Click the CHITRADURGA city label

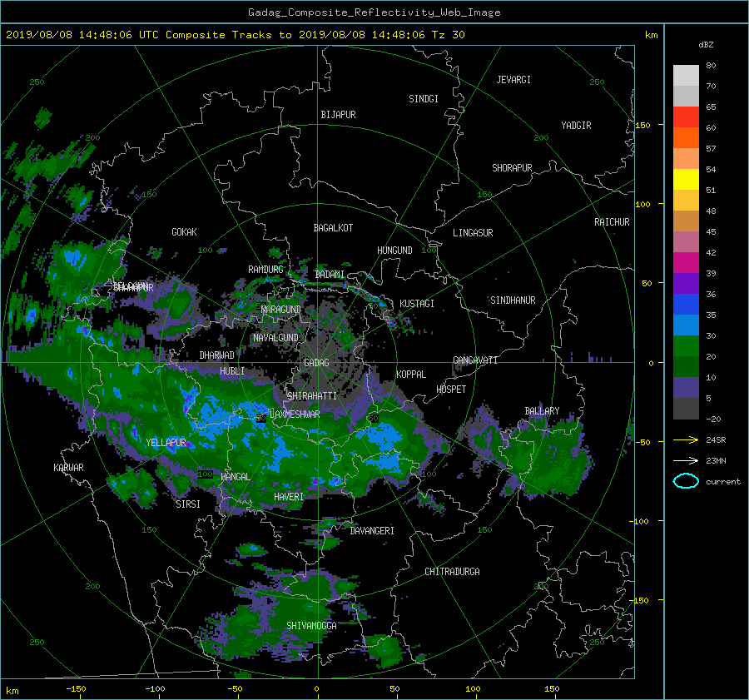click(x=452, y=572)
